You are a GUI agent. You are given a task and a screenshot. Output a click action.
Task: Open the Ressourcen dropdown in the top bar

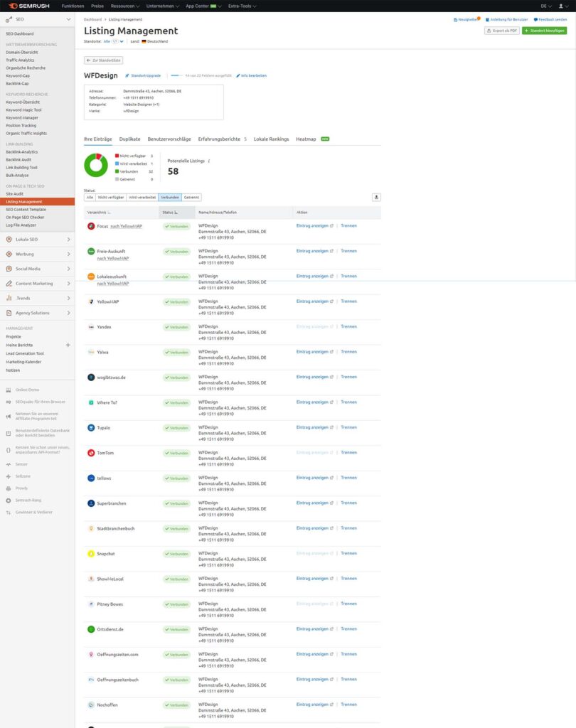point(125,6)
